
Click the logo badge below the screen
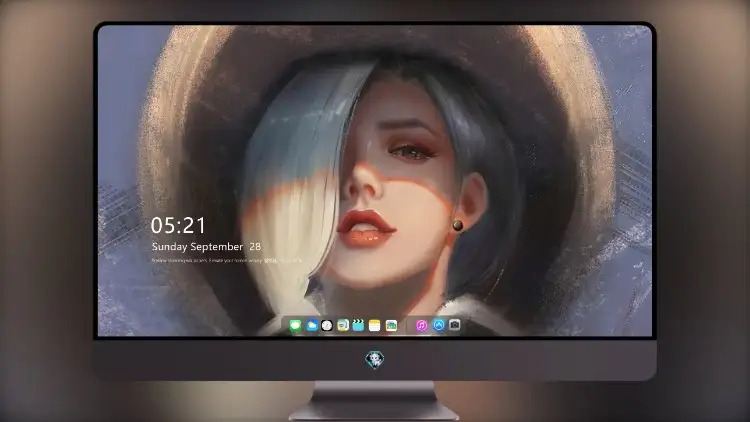point(375,359)
